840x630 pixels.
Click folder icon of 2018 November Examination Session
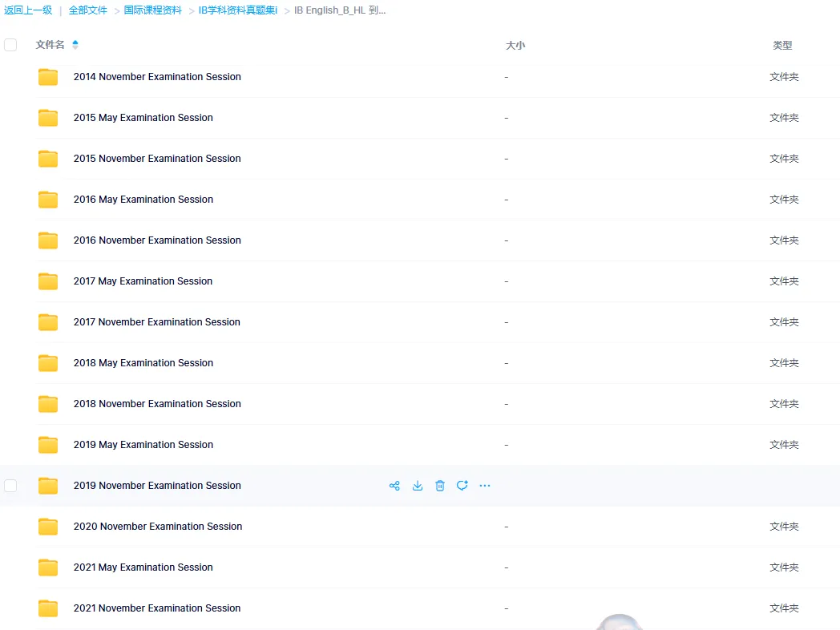pyautogui.click(x=48, y=404)
